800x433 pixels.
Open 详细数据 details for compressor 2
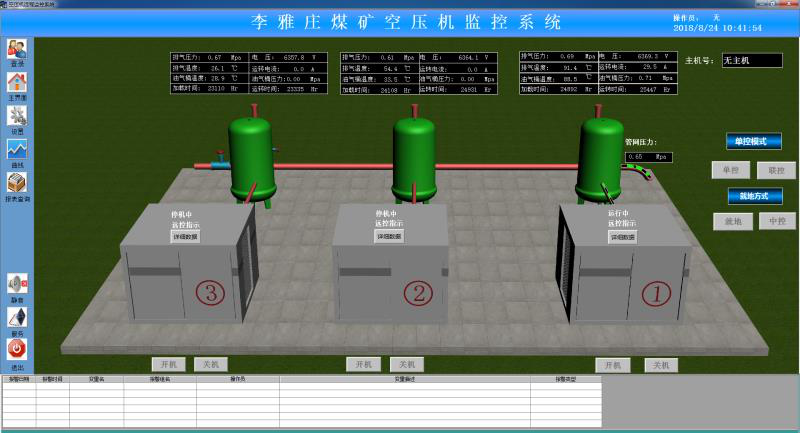389,236
